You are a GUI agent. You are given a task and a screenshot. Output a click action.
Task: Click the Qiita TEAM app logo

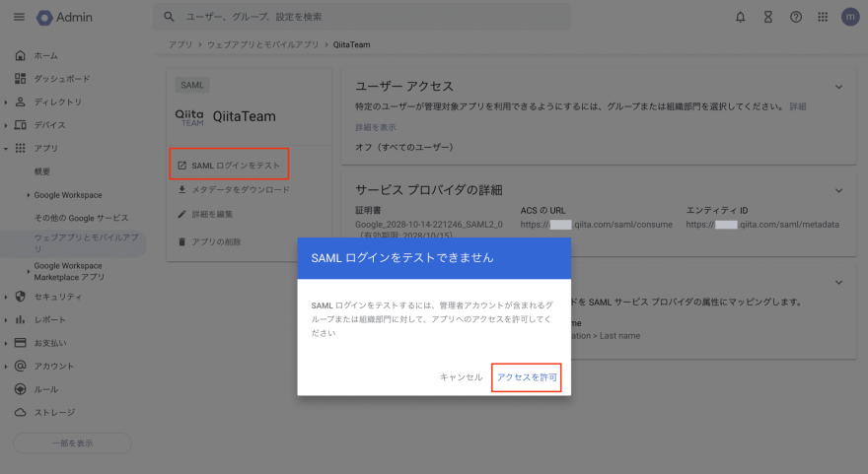[189, 117]
